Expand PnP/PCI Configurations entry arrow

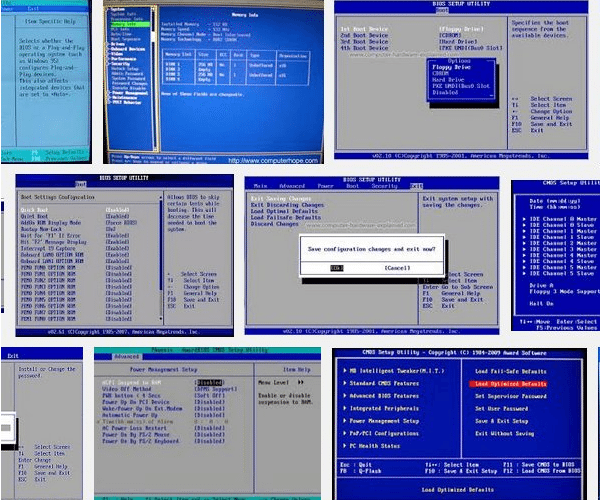(345, 433)
